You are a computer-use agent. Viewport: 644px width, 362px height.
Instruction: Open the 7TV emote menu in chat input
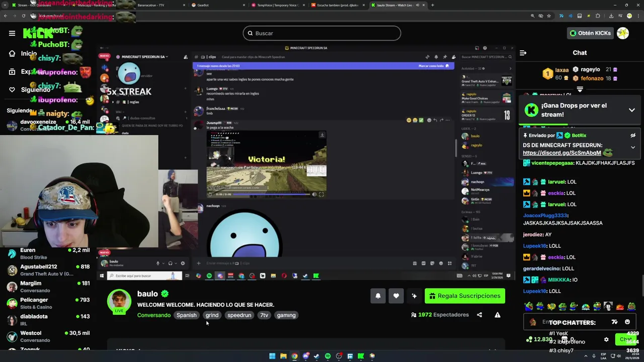(614, 322)
